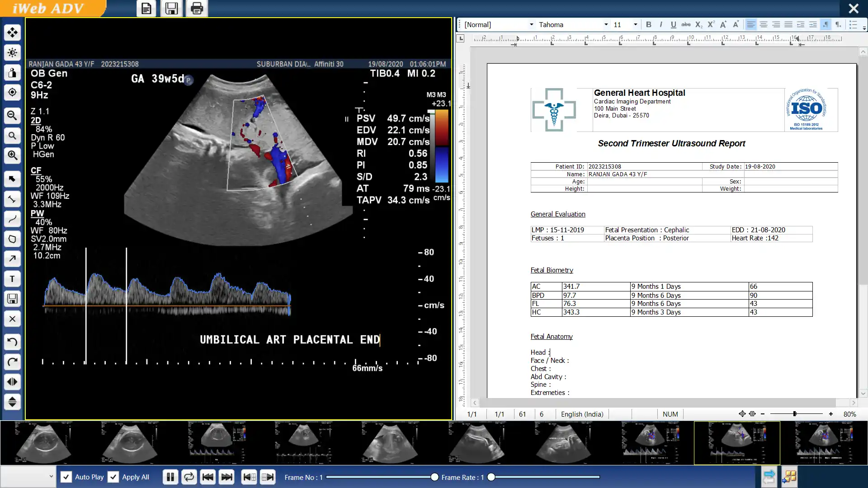
Task: Go to the next frame
Action: 226,477
